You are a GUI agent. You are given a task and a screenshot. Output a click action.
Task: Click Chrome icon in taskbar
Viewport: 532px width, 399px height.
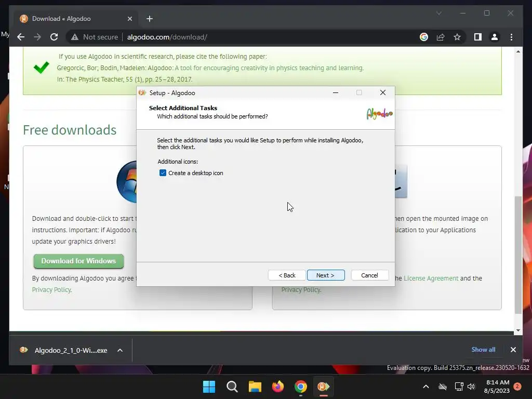[x=301, y=387]
